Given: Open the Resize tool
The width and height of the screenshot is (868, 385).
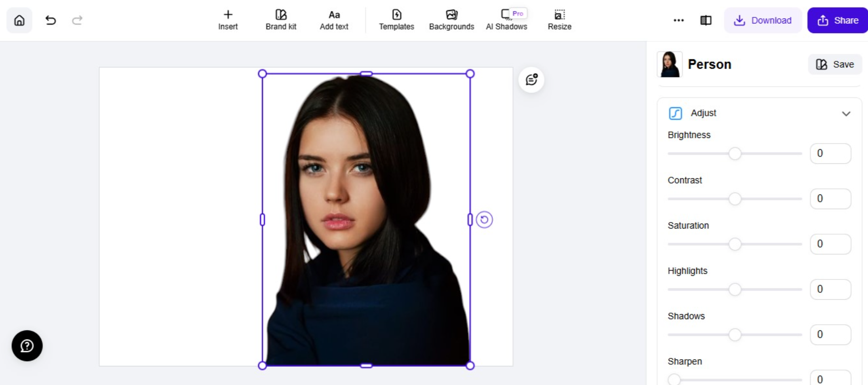Looking at the screenshot, I should pos(559,19).
